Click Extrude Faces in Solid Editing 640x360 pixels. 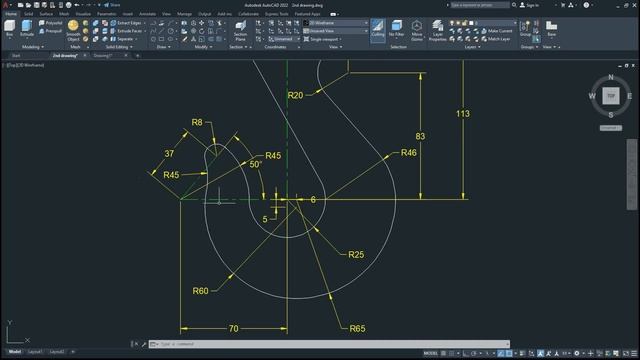pos(126,31)
